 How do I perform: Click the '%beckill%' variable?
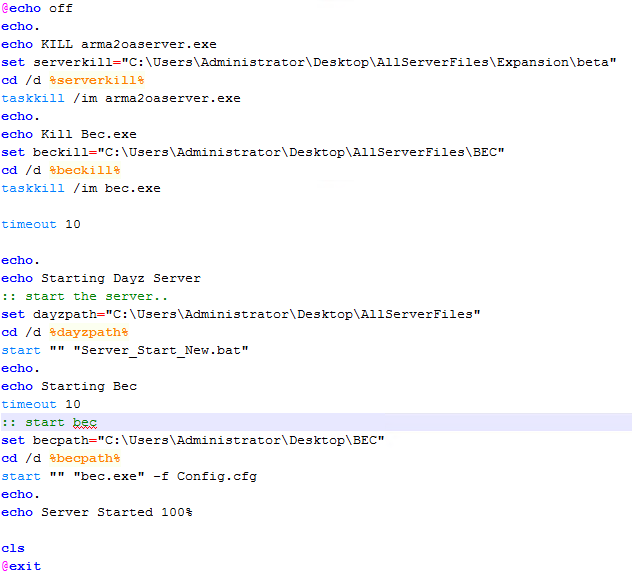(85, 170)
